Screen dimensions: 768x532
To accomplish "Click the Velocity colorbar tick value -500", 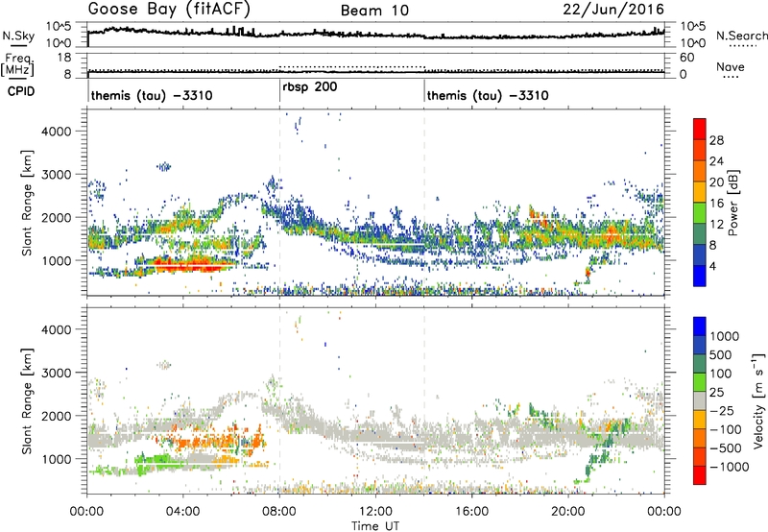I will coord(726,447).
